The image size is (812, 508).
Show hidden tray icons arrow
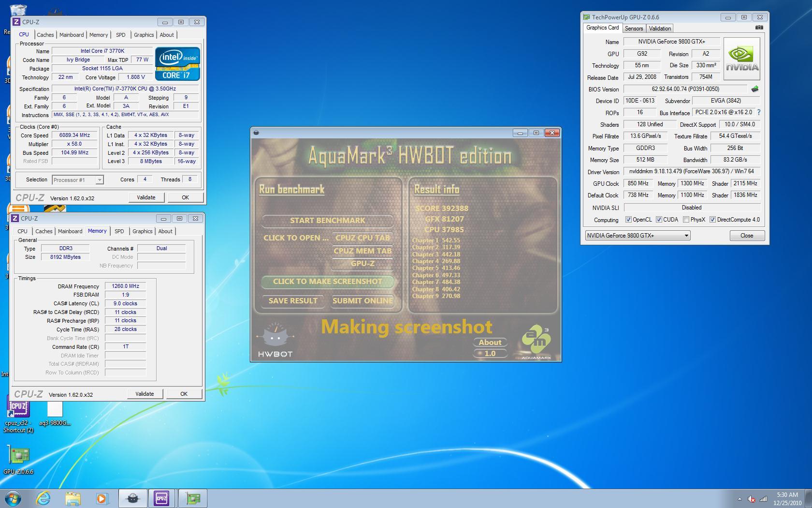(x=739, y=499)
